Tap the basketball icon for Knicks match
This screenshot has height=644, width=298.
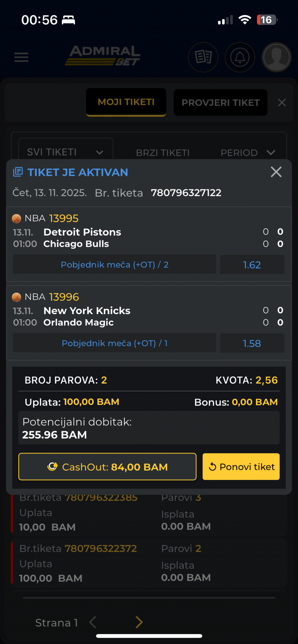16,297
